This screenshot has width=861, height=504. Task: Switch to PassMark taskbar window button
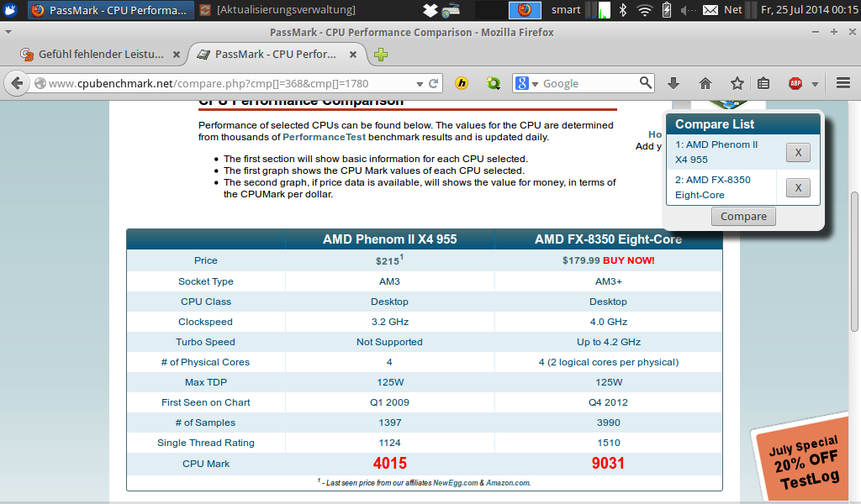click(110, 10)
